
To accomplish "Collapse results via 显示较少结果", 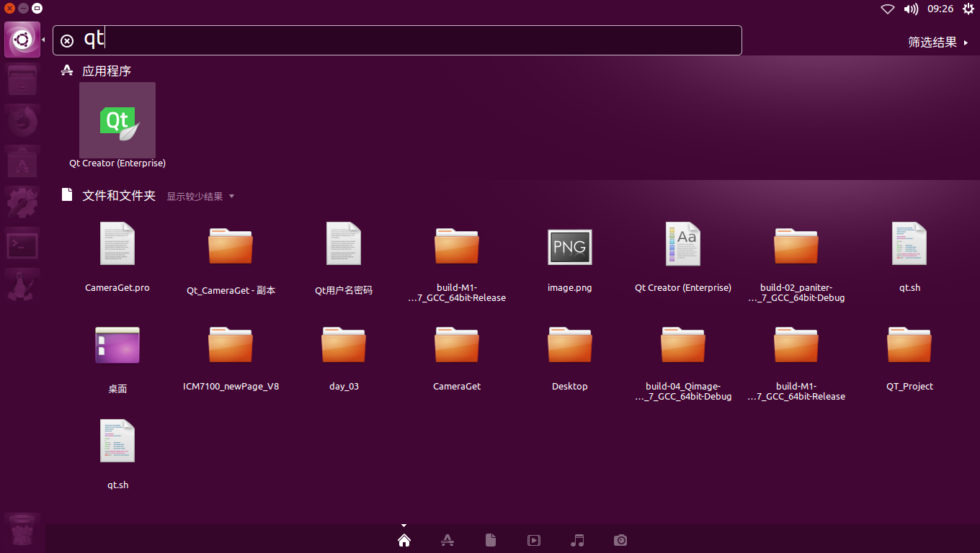I will [x=200, y=197].
